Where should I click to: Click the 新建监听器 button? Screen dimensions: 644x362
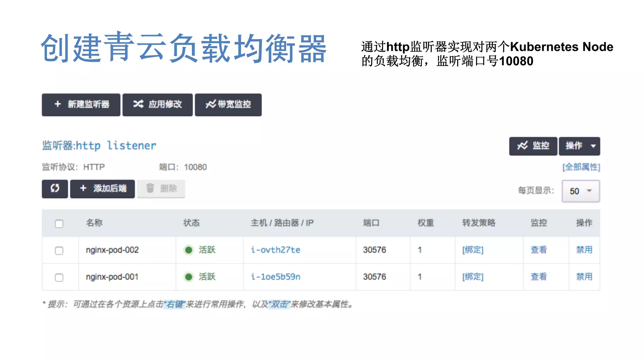point(81,105)
